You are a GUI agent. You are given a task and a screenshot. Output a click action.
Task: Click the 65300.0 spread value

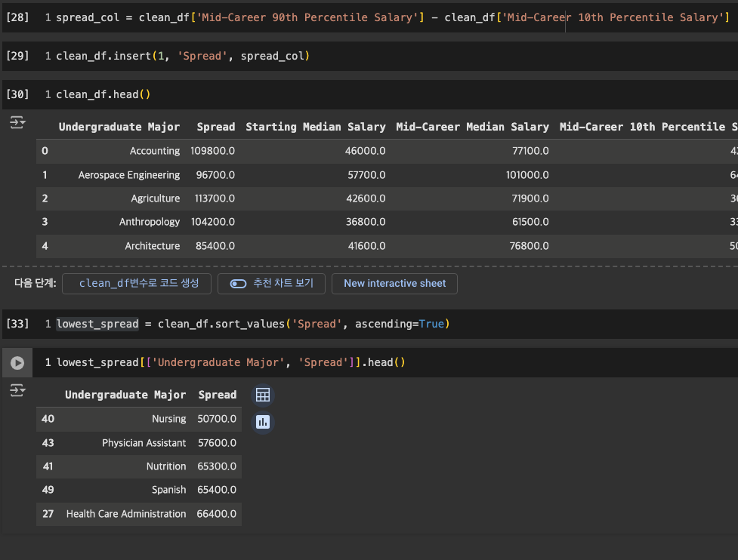click(x=217, y=466)
